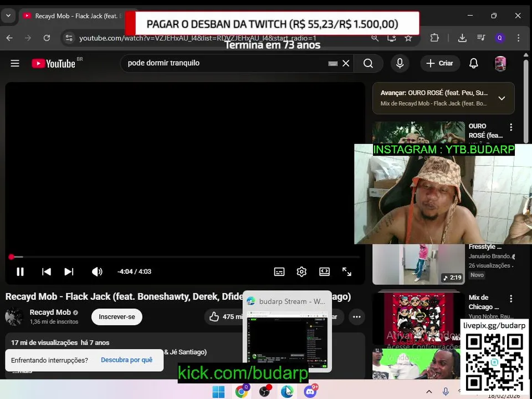The image size is (532, 399).
Task: Click the taskbar microphone tray icon
Action: click(446, 392)
